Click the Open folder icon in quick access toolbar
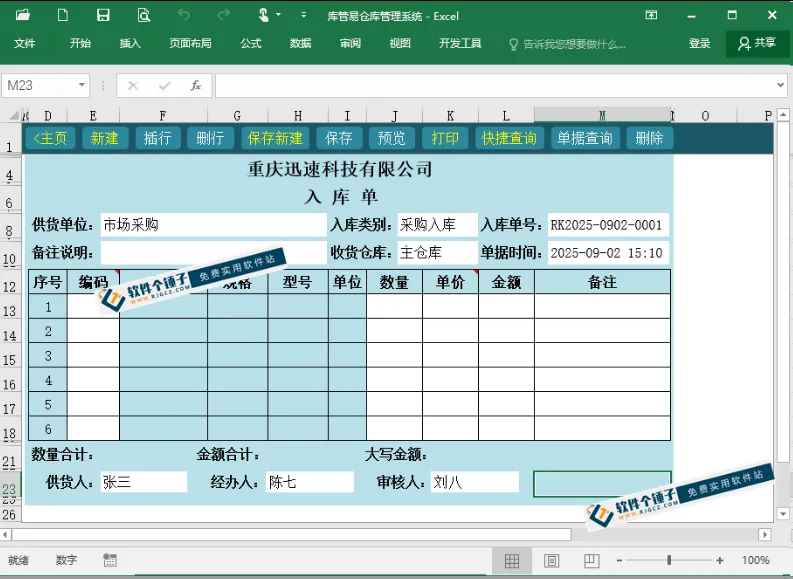Viewport: 793px width, 579px height. pos(22,15)
